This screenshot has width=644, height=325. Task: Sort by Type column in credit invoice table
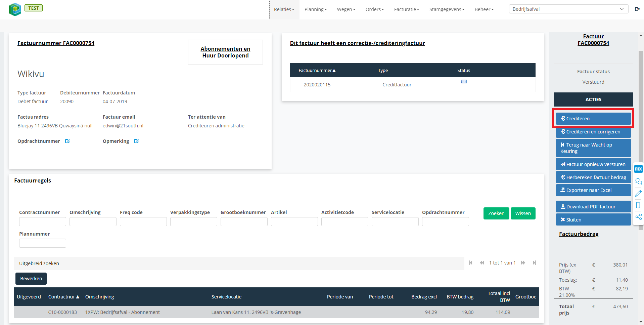pyautogui.click(x=383, y=70)
